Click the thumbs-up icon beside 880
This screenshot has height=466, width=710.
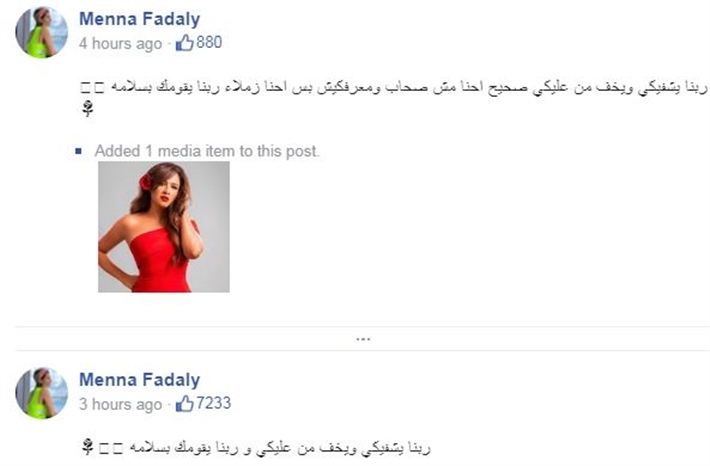pos(185,43)
